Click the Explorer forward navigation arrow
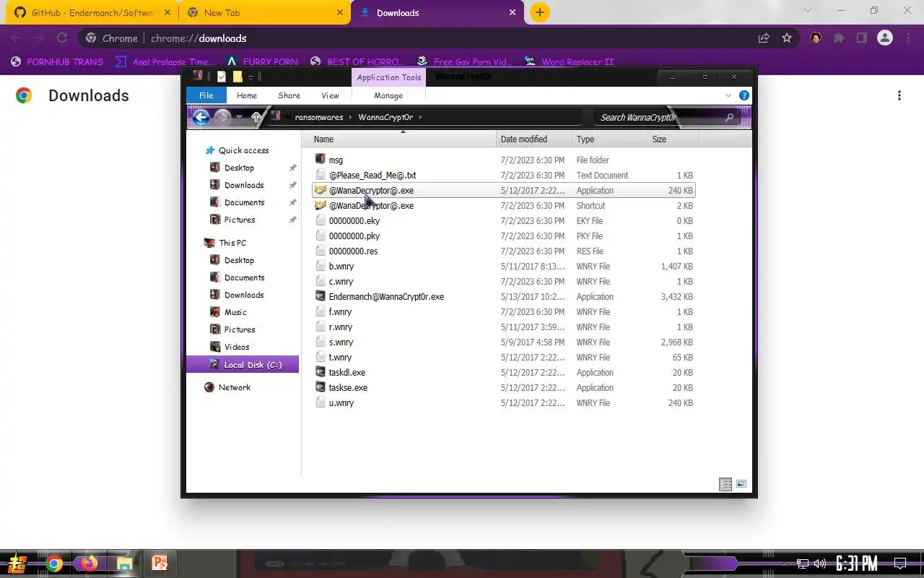924x578 pixels. point(222,118)
